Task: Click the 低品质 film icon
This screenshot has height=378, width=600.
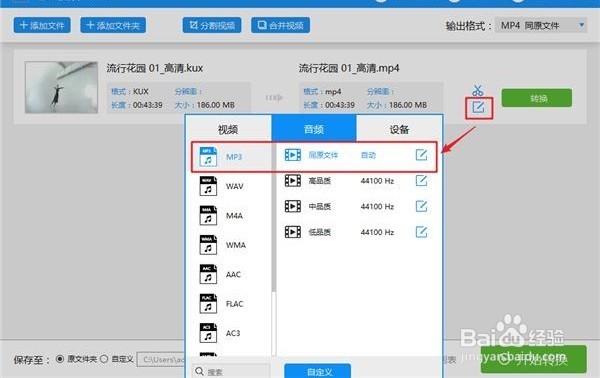Action: (x=293, y=232)
